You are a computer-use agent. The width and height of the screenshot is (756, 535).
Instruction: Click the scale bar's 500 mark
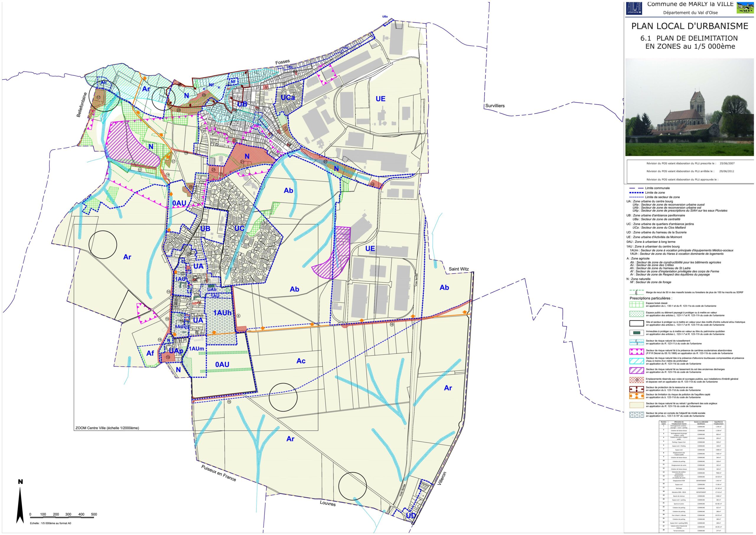point(94,514)
